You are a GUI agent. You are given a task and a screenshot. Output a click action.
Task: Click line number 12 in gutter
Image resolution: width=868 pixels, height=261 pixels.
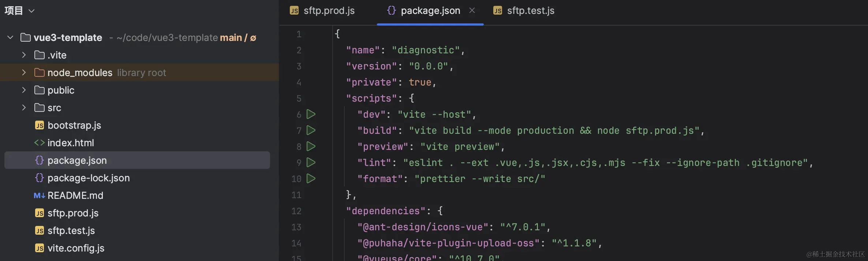[296, 211]
